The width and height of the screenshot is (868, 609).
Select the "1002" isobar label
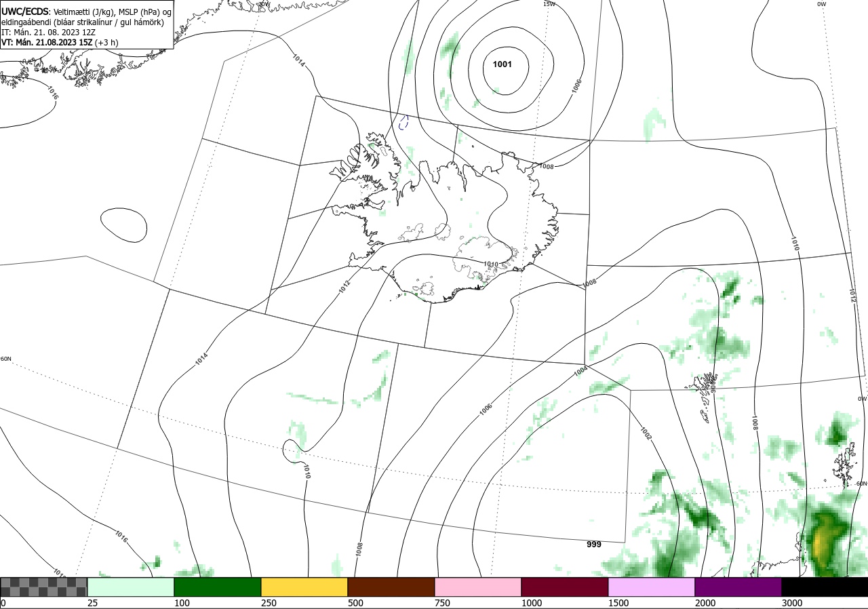pyautogui.click(x=645, y=433)
